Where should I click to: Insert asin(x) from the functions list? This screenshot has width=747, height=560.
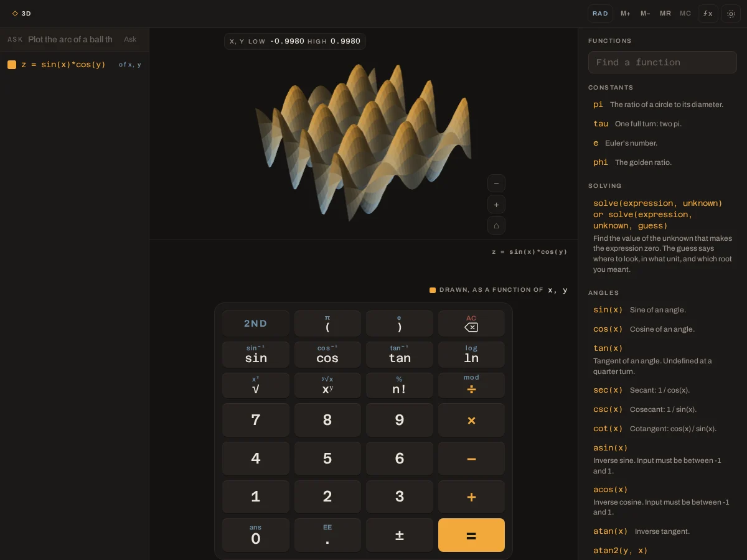(x=662, y=459)
